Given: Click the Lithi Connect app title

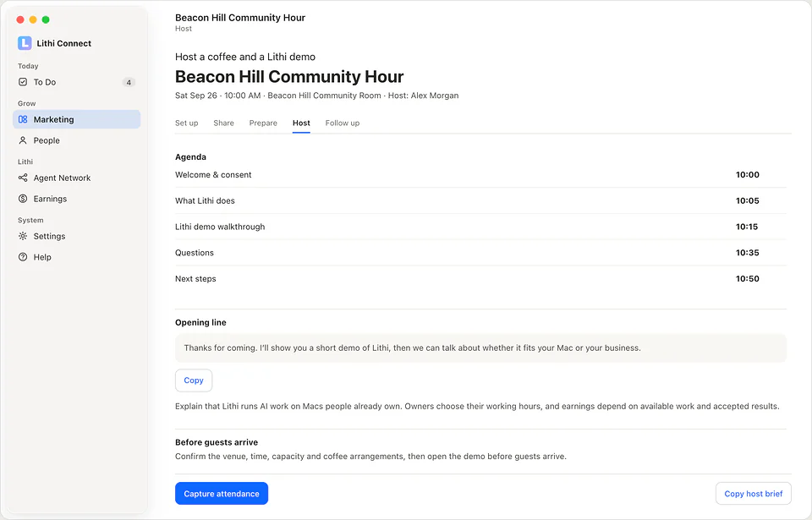Looking at the screenshot, I should coord(63,43).
